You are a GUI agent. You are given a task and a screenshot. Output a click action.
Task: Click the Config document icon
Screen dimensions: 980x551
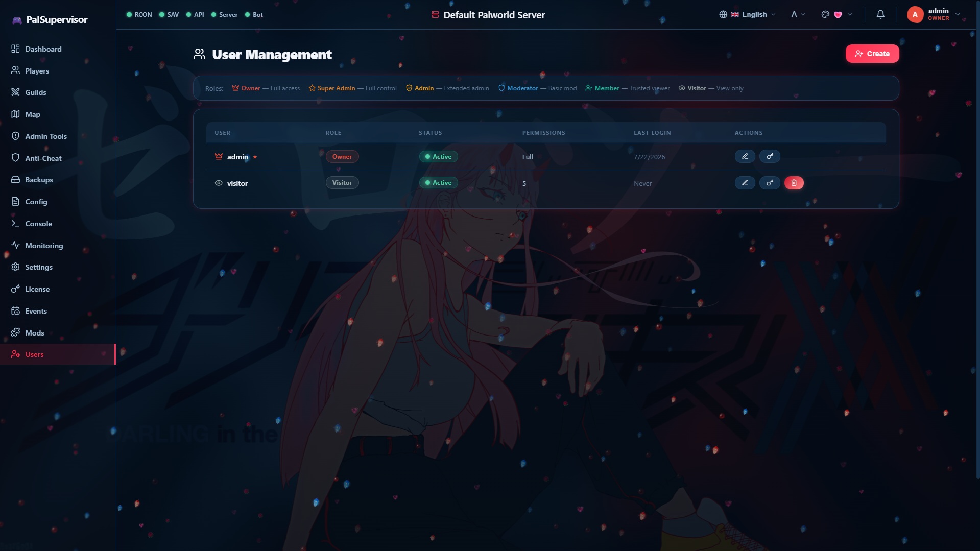point(15,202)
